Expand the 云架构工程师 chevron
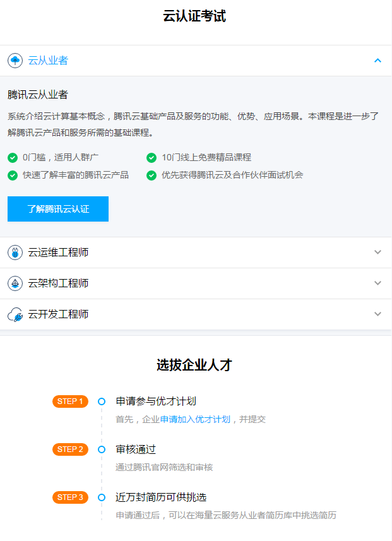This screenshot has height=541, width=392. (377, 283)
